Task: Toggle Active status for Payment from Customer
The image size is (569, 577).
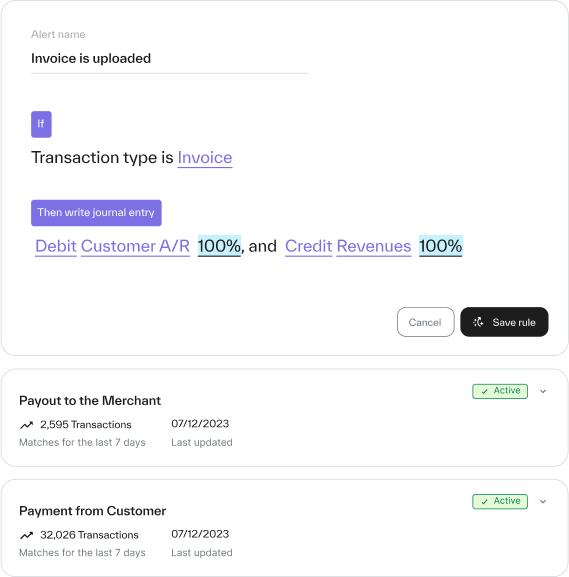Action: click(500, 502)
